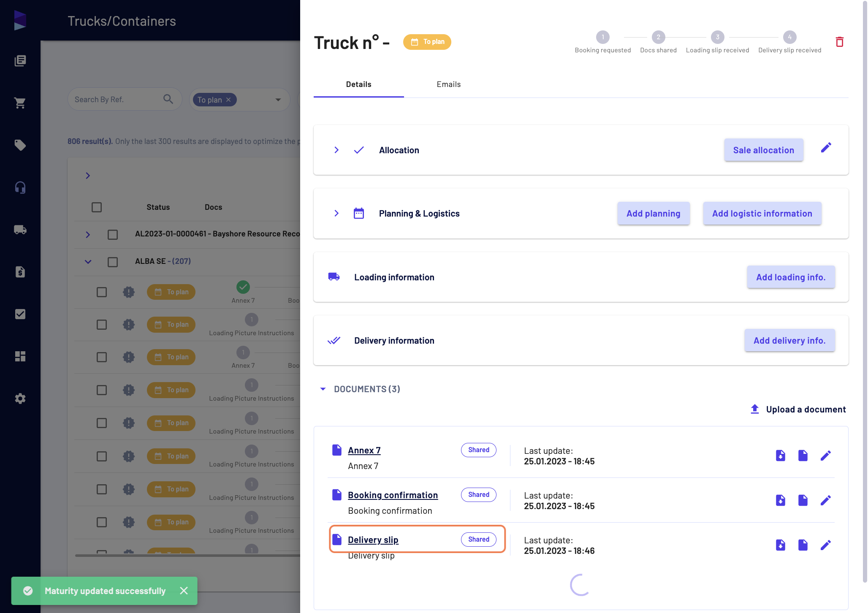Viewport: 868px width, 613px height.
Task: Check the ALBA SE group checkbox
Action: [112, 262]
